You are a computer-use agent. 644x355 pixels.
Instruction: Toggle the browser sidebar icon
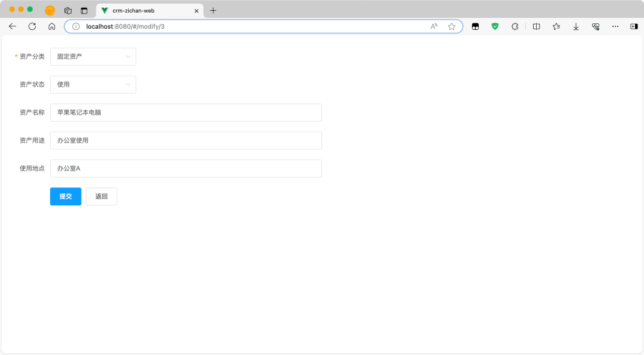coord(634,26)
